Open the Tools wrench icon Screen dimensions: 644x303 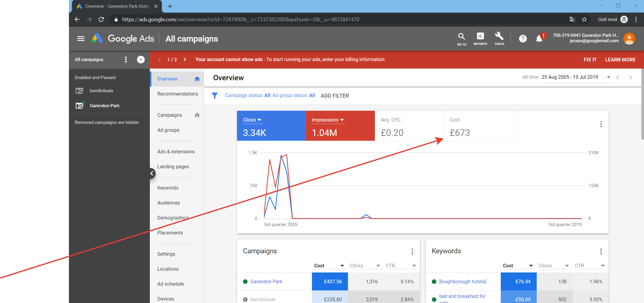point(499,39)
